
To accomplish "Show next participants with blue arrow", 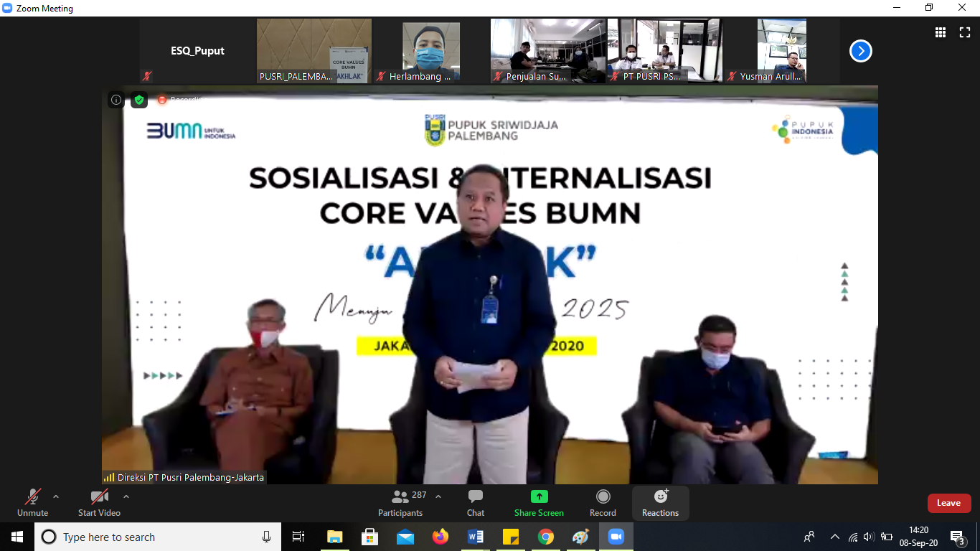I will coord(860,51).
